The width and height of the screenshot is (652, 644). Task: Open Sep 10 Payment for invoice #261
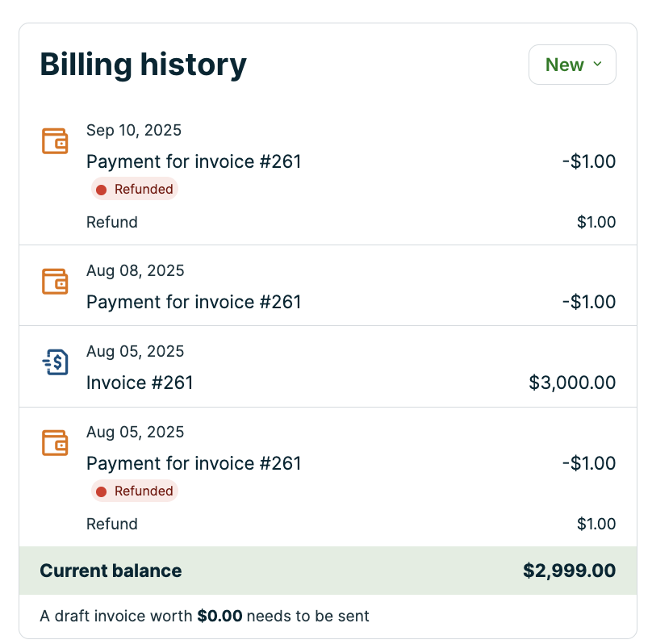pyautogui.click(x=194, y=161)
